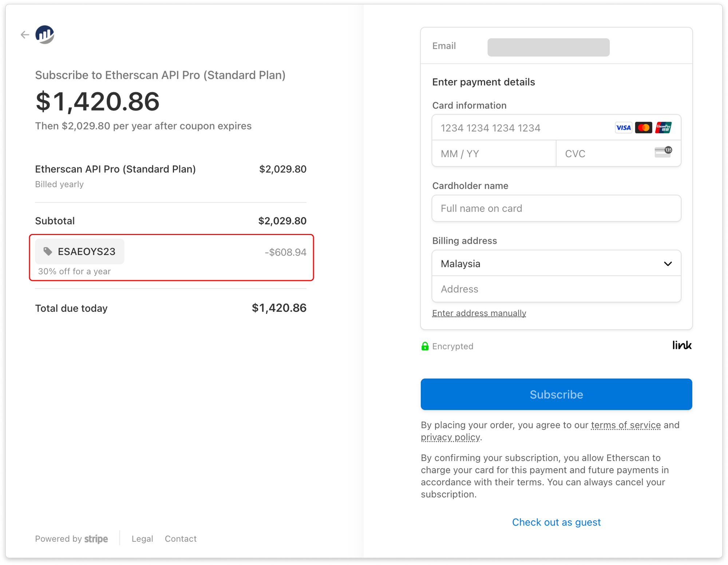
Task: Click the country dropdown chevron arrow
Action: coord(668,264)
